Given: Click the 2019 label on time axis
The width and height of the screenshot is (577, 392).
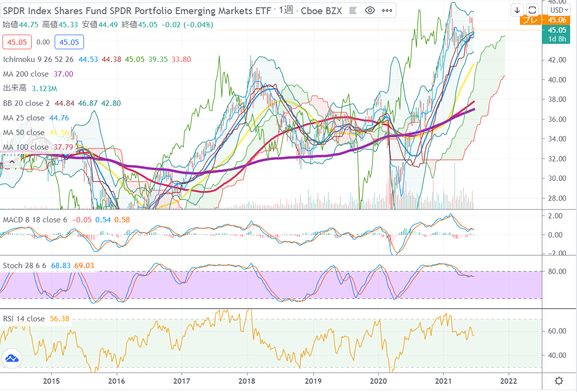Looking at the screenshot, I should (x=313, y=381).
